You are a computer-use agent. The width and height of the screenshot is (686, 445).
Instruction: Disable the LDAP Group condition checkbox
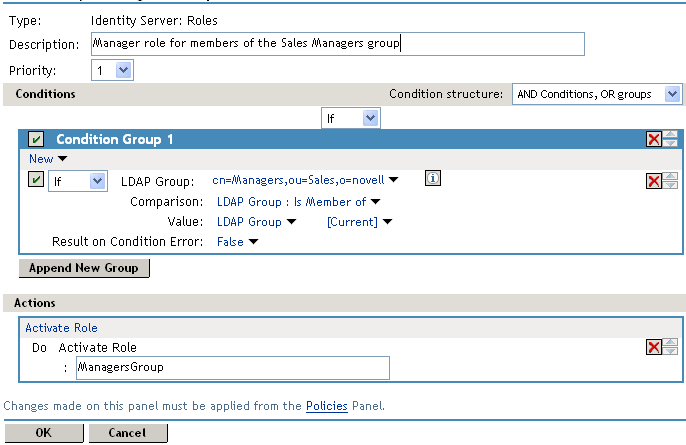pyautogui.click(x=37, y=180)
